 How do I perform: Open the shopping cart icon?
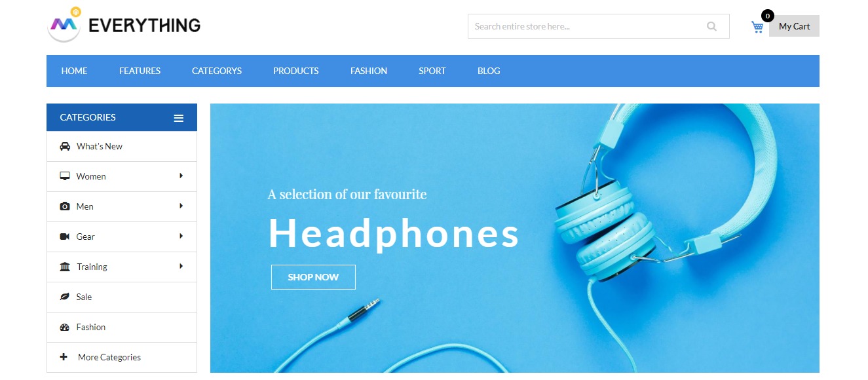tap(758, 27)
